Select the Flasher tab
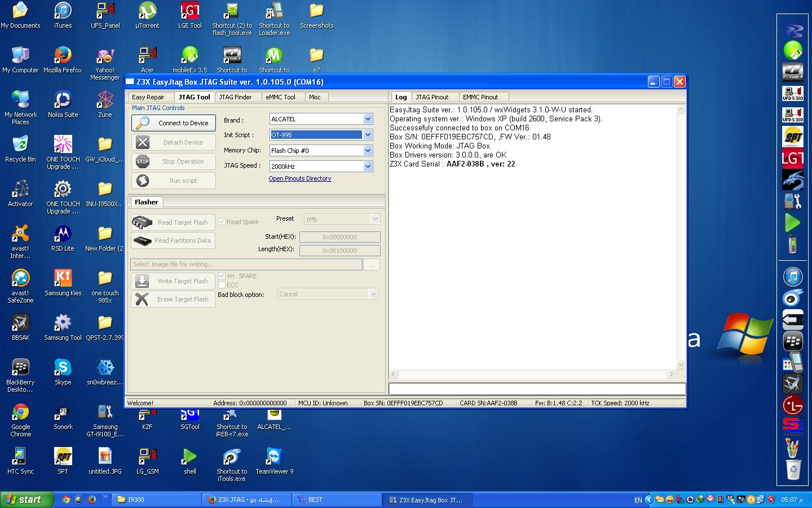This screenshot has height=508, width=812. pyautogui.click(x=147, y=202)
